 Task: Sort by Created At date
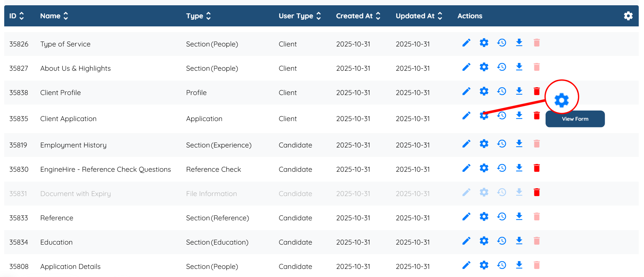point(358,16)
